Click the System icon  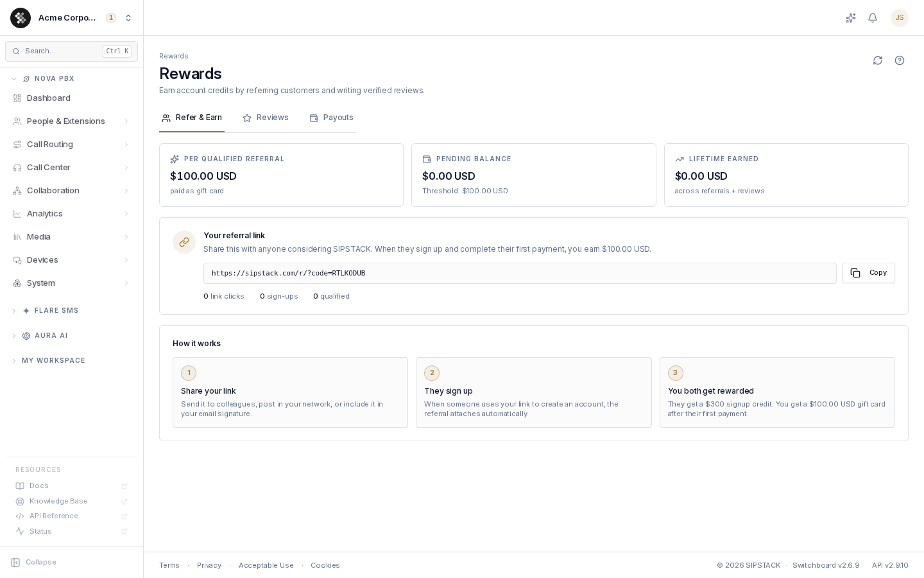[17, 283]
